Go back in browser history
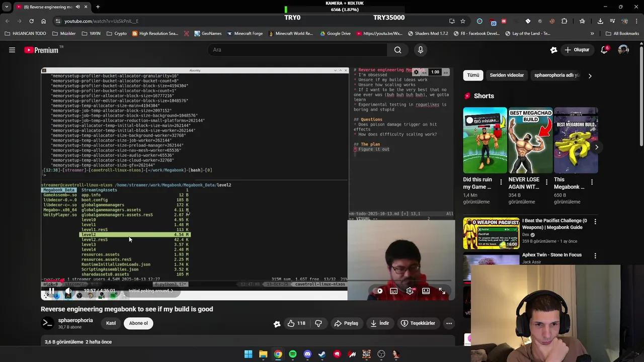The height and width of the screenshot is (362, 644). coord(7,21)
